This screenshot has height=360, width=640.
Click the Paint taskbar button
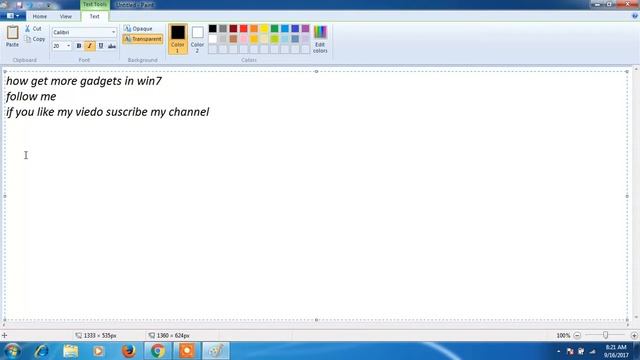[216, 351]
